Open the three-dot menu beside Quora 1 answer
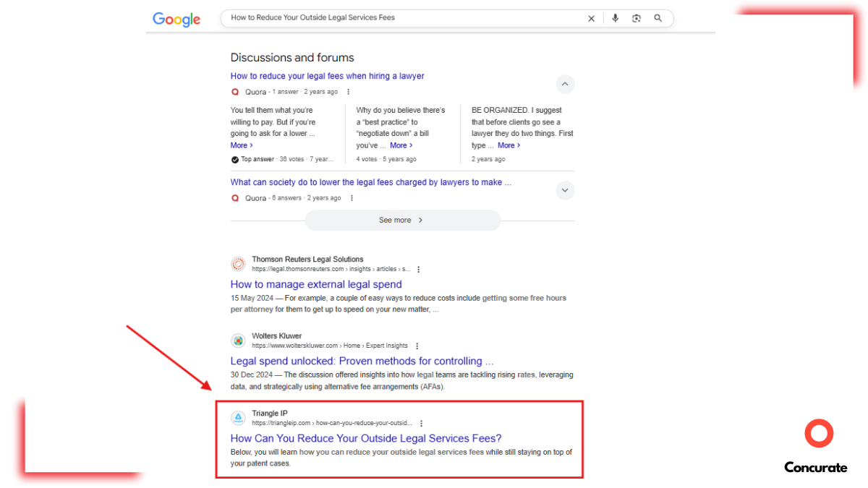Viewport: 868px width, 488px height. tap(348, 92)
